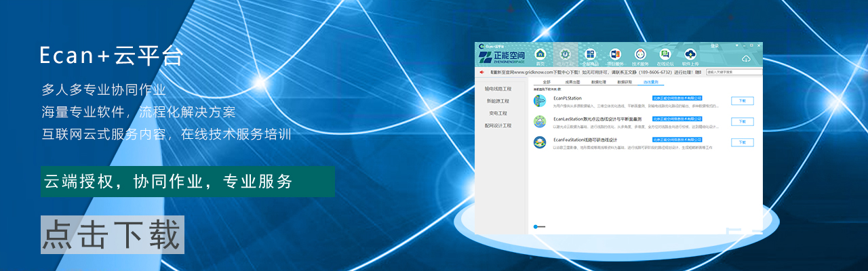Switch to the 选线量测 tab
The height and width of the screenshot is (271, 868).
(650, 82)
